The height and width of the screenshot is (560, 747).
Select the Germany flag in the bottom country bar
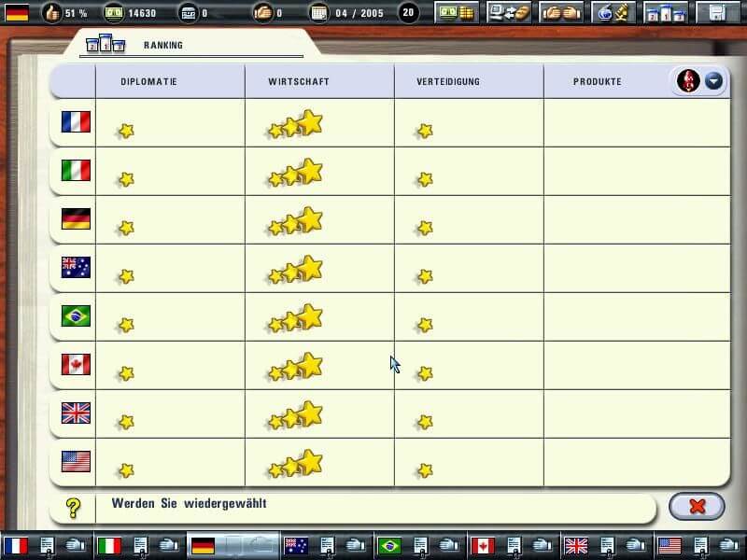point(203,546)
